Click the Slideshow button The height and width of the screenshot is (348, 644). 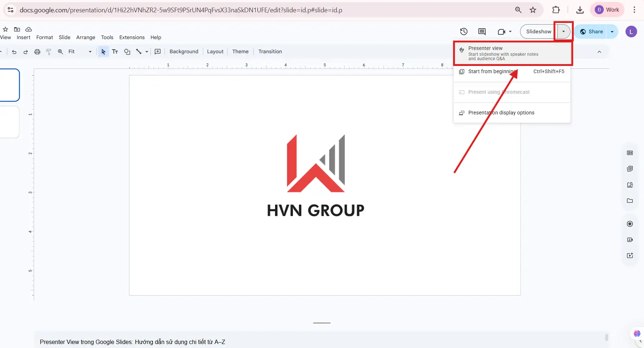(538, 32)
